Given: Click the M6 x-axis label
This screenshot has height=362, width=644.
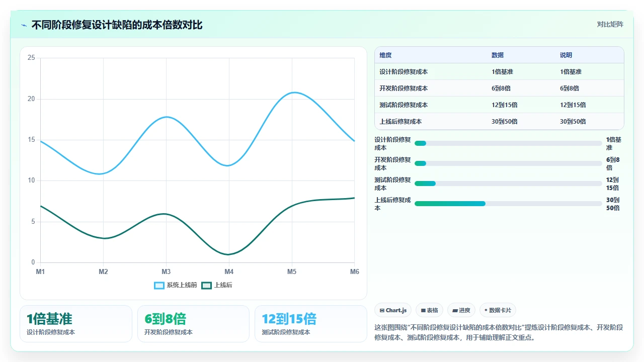Looking at the screenshot, I should [355, 271].
